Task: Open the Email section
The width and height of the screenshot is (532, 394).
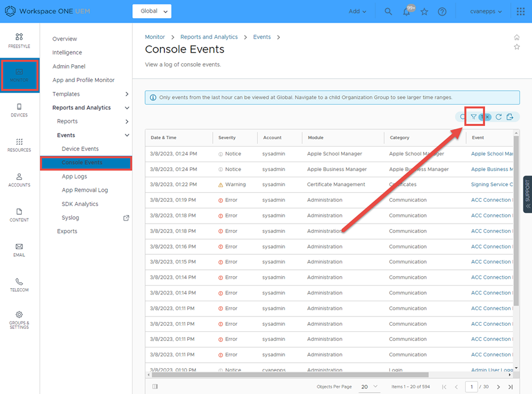Action: [19, 250]
